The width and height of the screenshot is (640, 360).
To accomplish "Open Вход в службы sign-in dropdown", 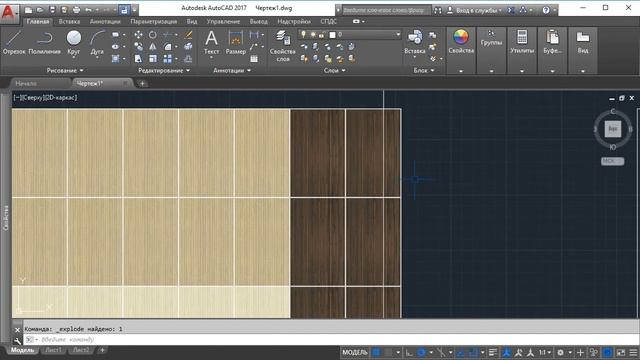I will [474, 10].
